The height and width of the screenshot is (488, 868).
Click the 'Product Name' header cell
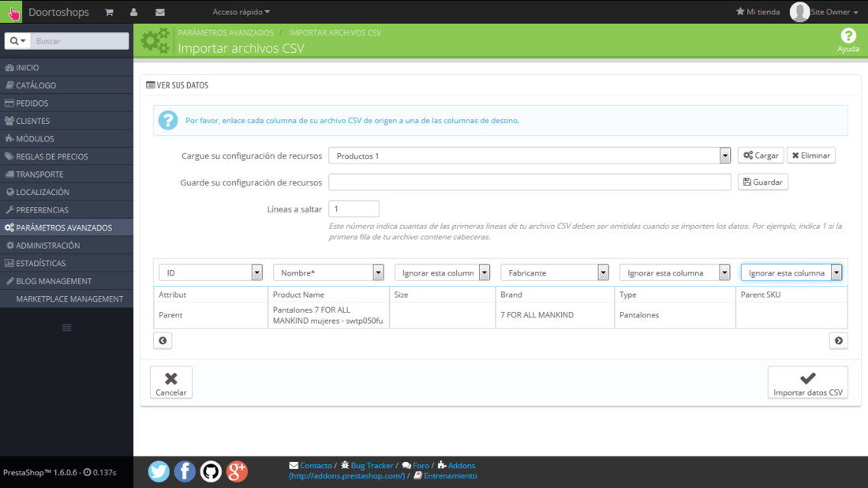328,295
